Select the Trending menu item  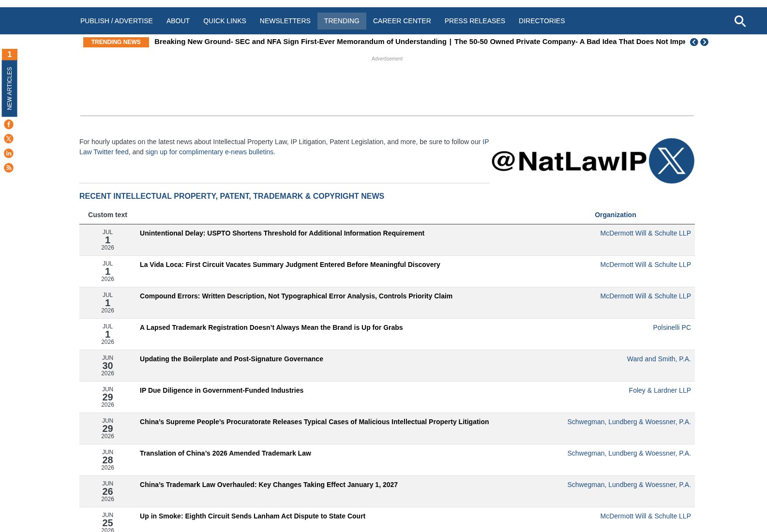342,21
